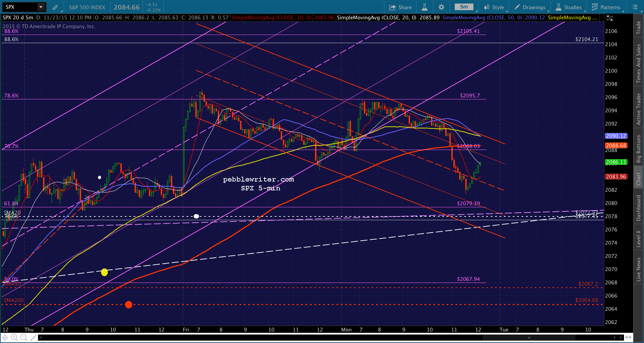Open chart settings gear icon
Viewport: 644px width, 343px height.
441,7
